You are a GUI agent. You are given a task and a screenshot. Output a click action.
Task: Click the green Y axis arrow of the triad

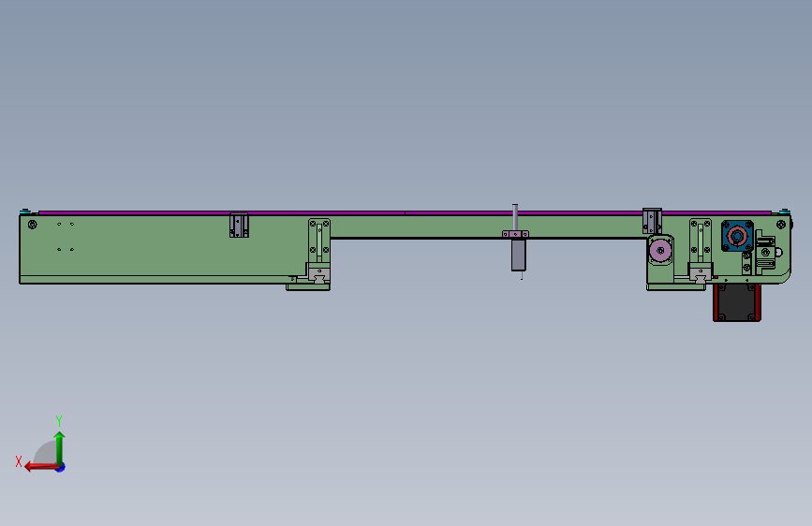tap(60, 447)
